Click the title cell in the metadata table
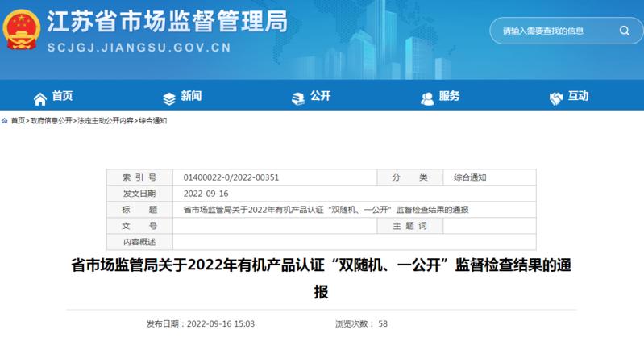 [355, 210]
